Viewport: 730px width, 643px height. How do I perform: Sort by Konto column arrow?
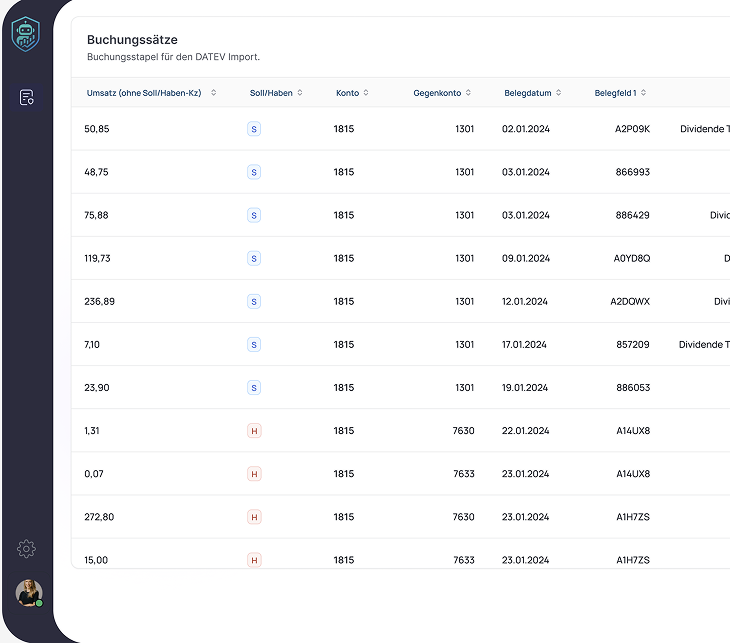coord(366,93)
